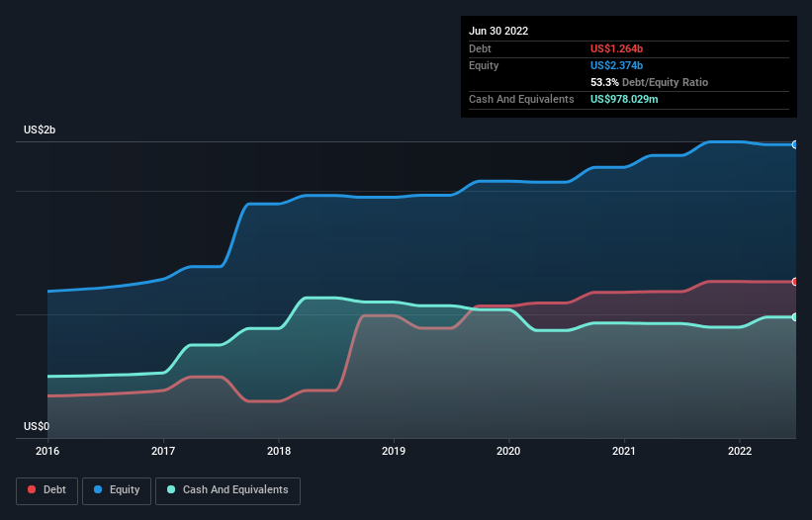Click the 2018 axis label
Viewport: 812px width, 520px height.
click(279, 451)
